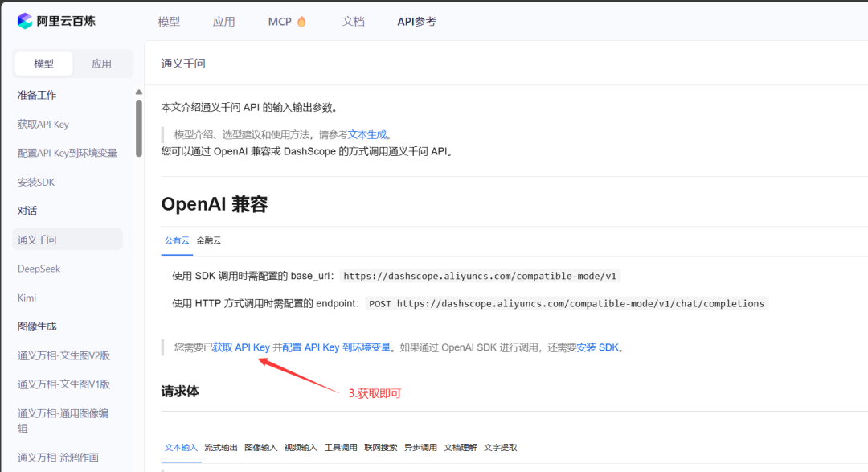This screenshot has width=868, height=472.
Task: Select the 工具调用 tab
Action: (341, 448)
